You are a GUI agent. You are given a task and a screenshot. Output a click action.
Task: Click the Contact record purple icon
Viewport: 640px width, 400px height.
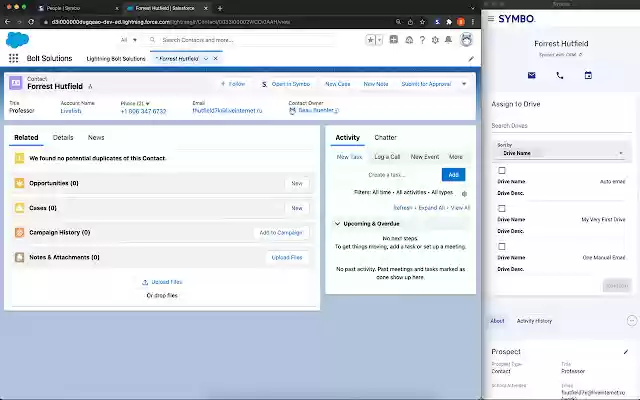tap(16, 82)
